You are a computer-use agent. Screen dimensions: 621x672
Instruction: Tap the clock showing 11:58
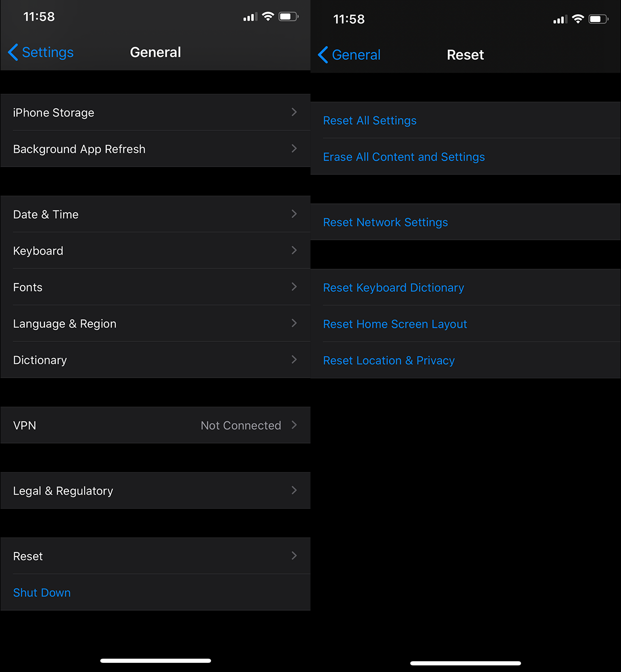[x=39, y=16]
